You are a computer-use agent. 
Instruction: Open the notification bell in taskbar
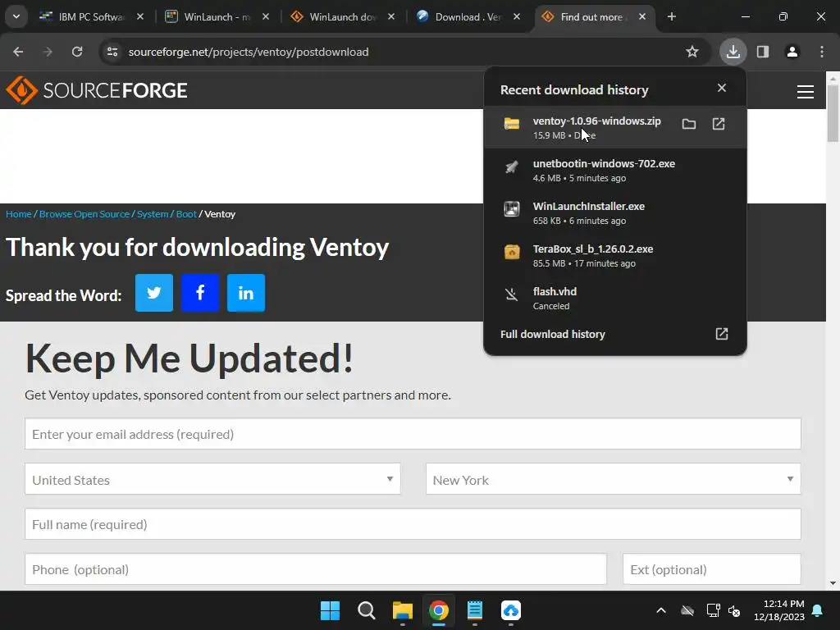(x=818, y=610)
